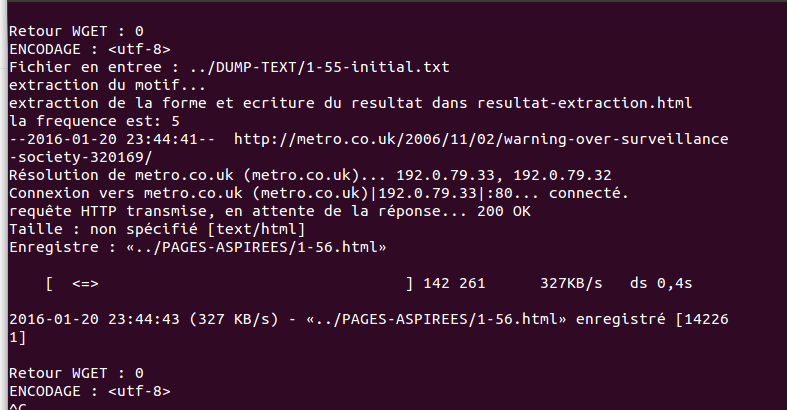Click the wget download progress bar indicator

coord(84,284)
